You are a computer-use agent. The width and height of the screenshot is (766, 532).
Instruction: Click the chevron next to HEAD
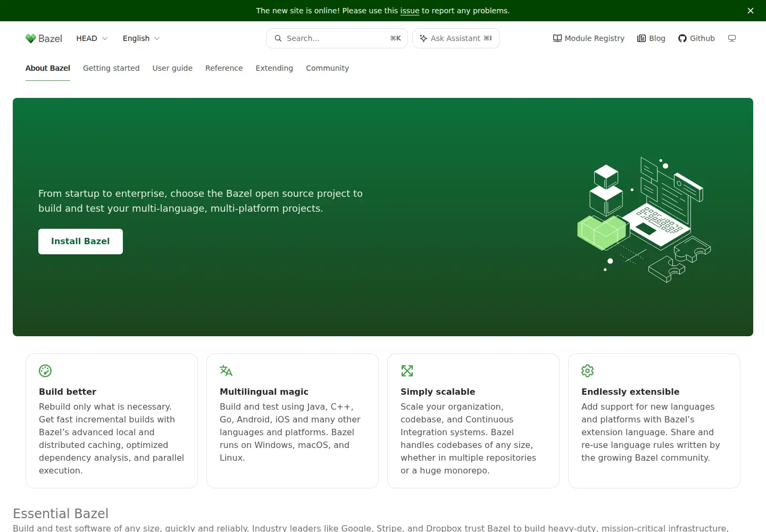(x=105, y=38)
